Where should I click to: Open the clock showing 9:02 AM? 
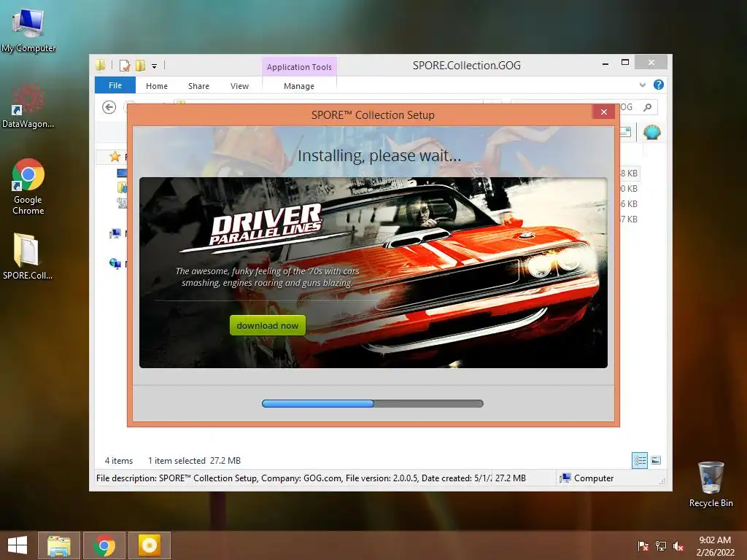click(x=715, y=545)
